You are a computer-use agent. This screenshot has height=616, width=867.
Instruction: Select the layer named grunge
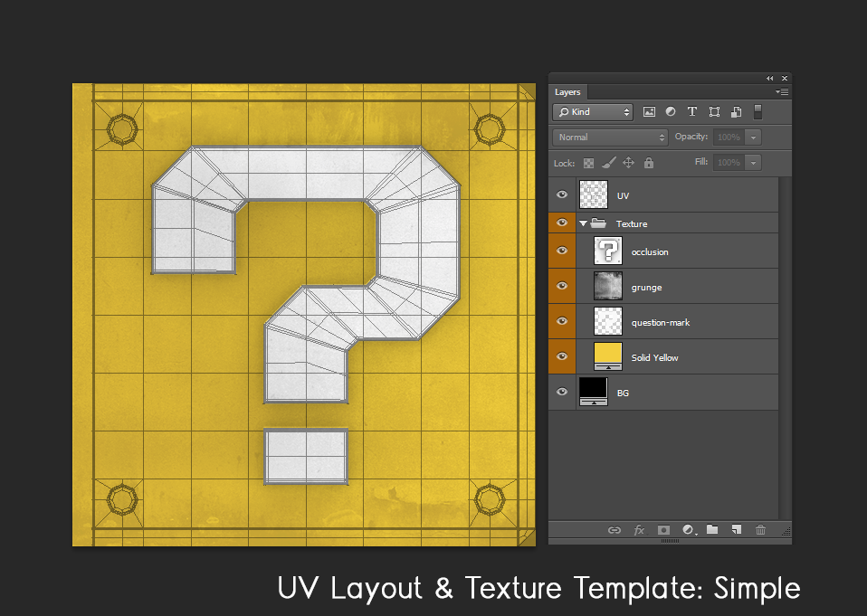tap(646, 288)
